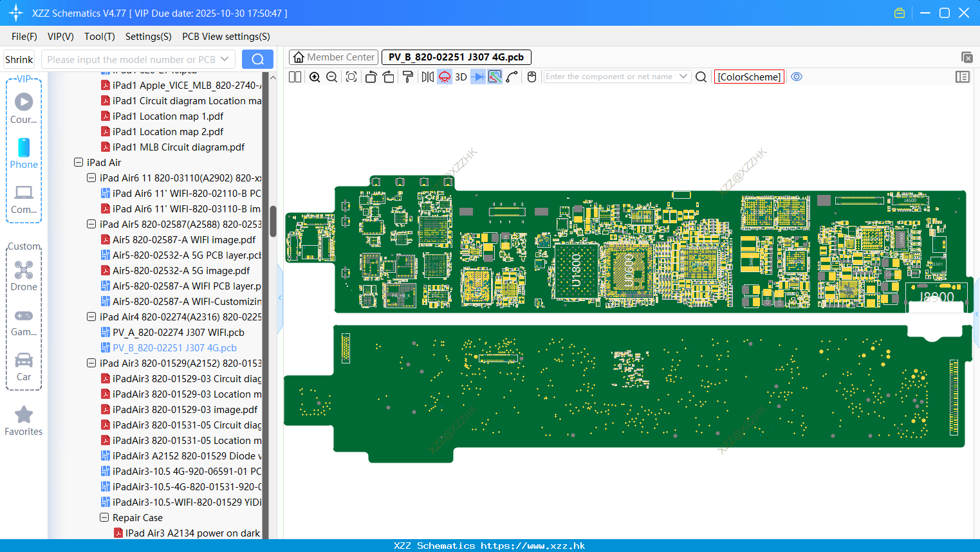Collapse the iPad Air6 11 820-03110 node
Viewport: 980px width, 552px height.
point(91,178)
